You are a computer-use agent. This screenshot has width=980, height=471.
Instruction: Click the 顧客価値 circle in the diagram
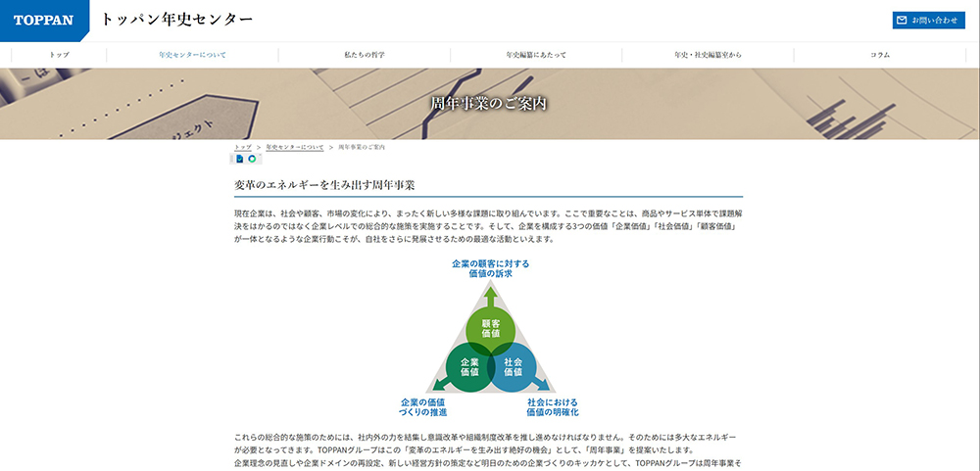pos(491,329)
